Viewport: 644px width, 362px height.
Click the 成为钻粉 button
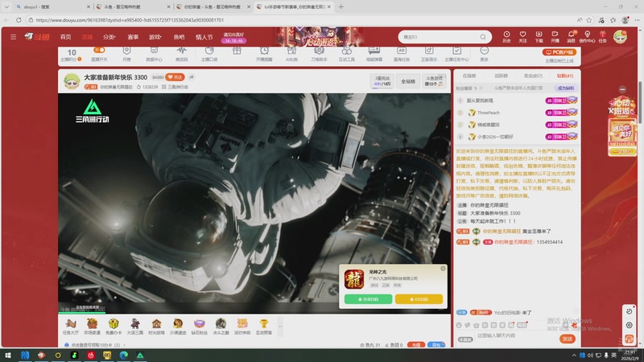pyautogui.click(x=566, y=88)
